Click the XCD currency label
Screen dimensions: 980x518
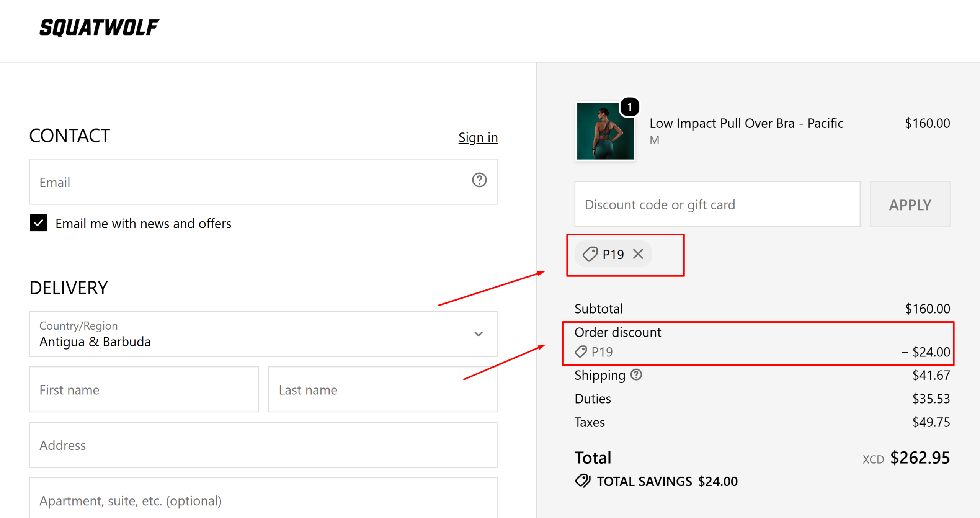(x=873, y=459)
